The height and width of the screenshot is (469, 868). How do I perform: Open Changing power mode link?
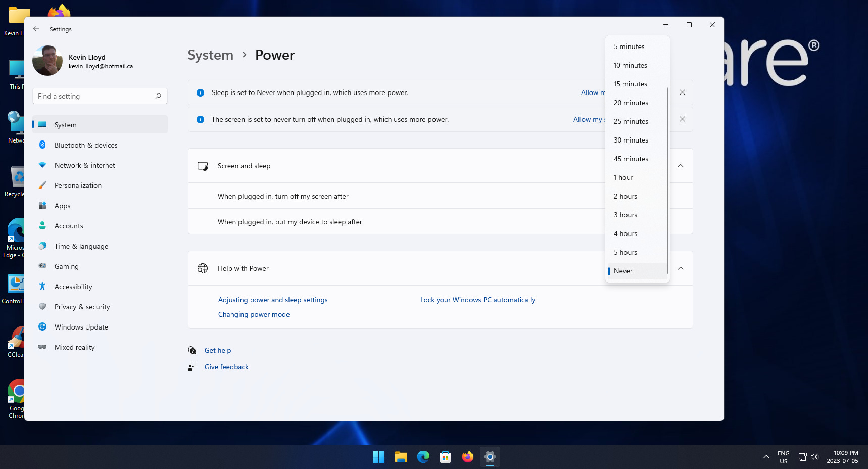pyautogui.click(x=254, y=314)
